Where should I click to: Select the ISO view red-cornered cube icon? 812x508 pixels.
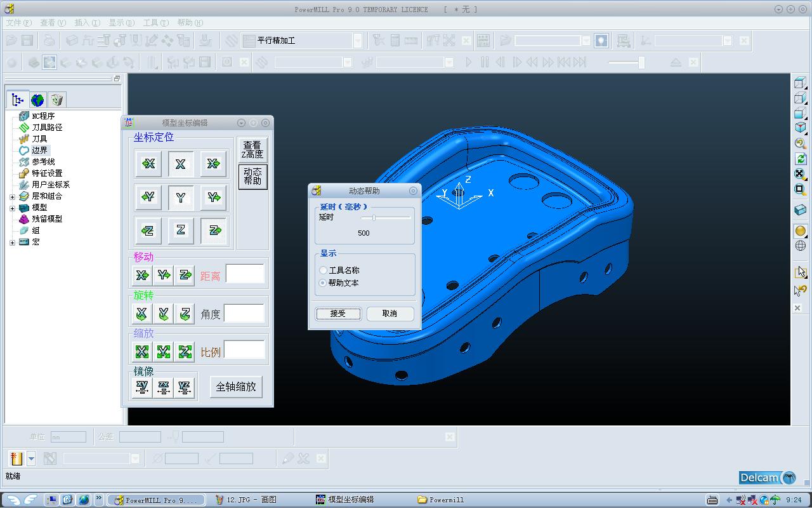(801, 128)
